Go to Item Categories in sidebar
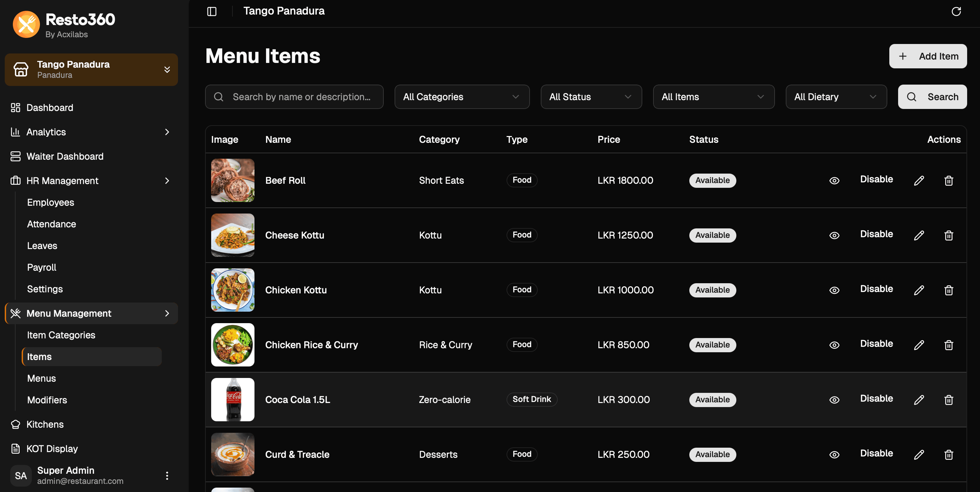The width and height of the screenshot is (980, 492). (61, 335)
